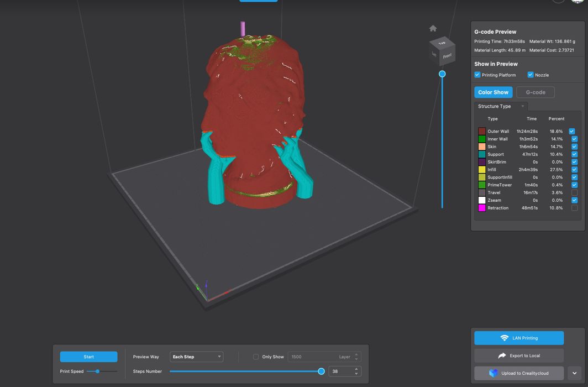This screenshot has width=588, height=387.
Task: Click Export to Local arrow button
Action: (518, 355)
